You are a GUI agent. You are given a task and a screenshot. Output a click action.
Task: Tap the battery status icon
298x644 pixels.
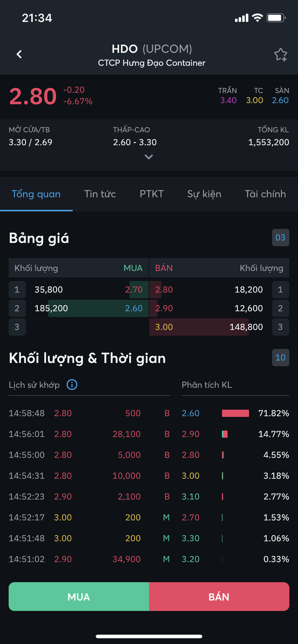276,18
